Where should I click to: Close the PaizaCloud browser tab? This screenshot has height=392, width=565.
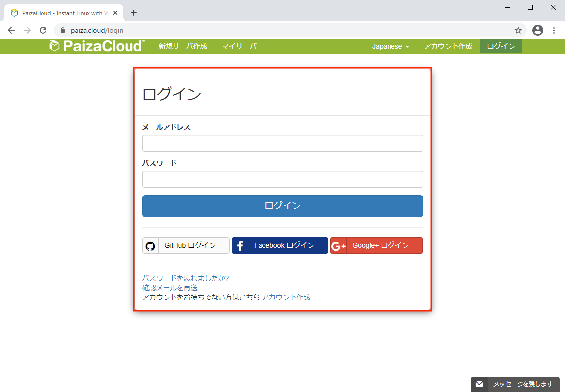click(115, 13)
